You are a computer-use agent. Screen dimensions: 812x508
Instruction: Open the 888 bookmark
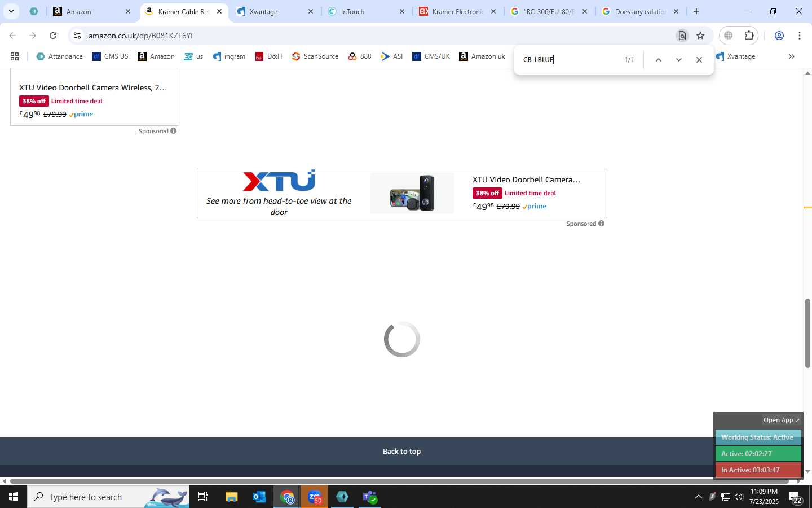[360, 56]
